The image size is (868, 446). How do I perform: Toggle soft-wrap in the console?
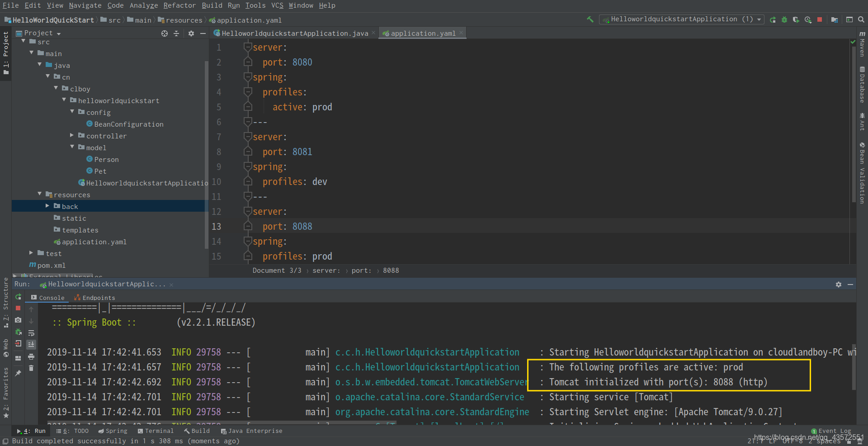31,333
